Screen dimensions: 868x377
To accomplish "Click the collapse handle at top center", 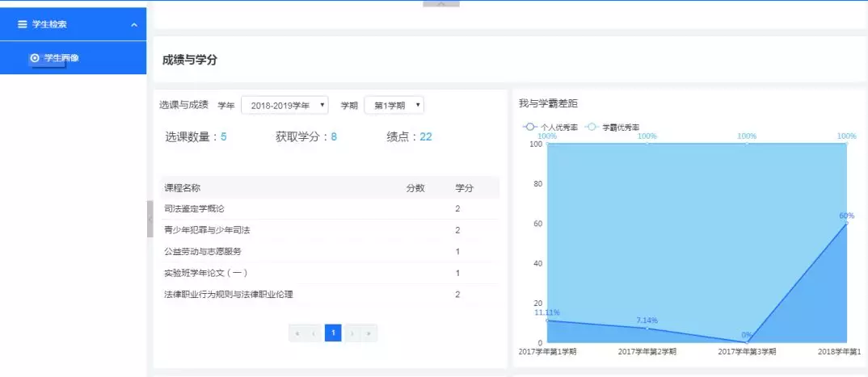I will (x=441, y=4).
